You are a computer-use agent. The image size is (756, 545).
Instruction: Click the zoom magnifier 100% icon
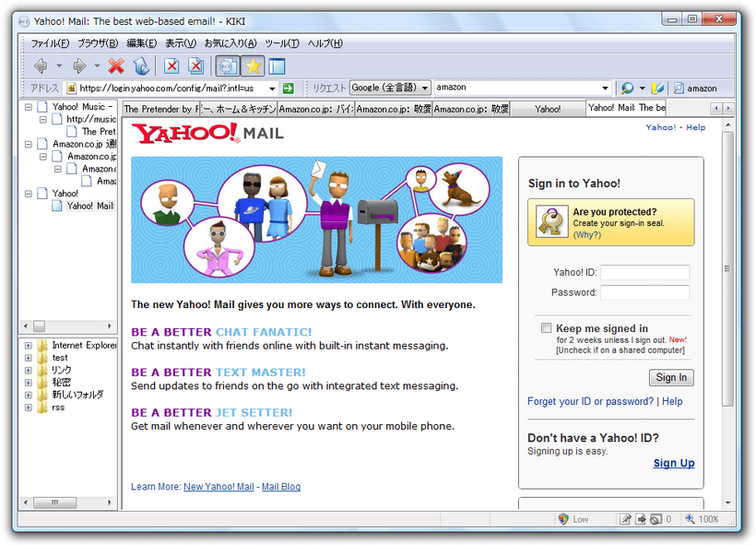coord(690,518)
